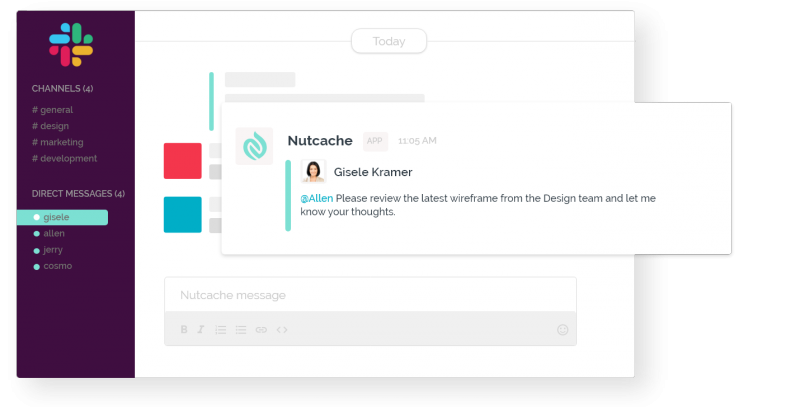Screen dimensions: 800x407
Task: Click the @Allen mention link
Action: 317,198
